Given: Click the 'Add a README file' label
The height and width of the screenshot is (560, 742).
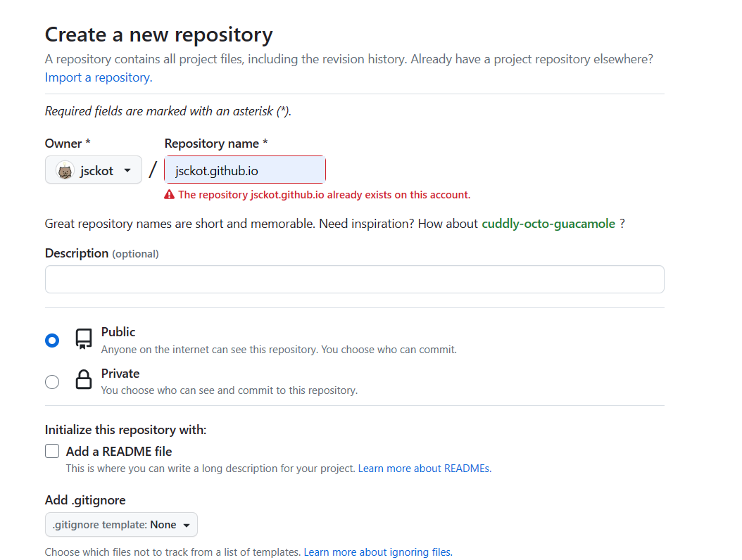Looking at the screenshot, I should (119, 451).
